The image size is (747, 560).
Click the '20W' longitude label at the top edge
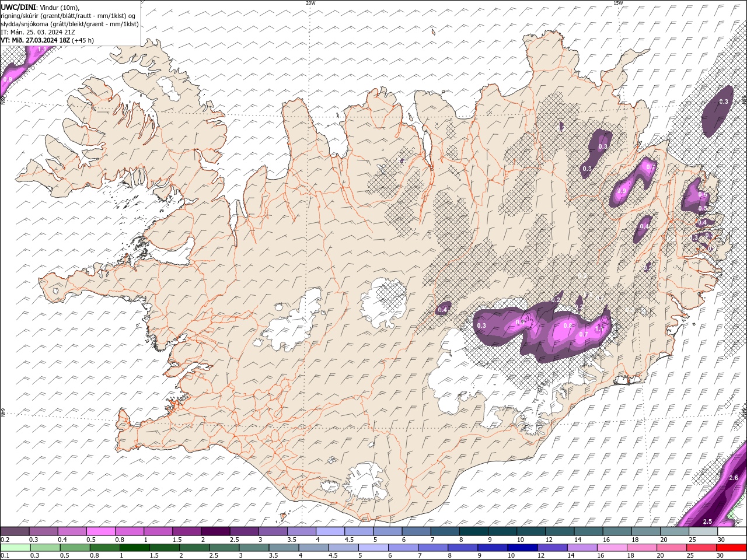click(x=310, y=3)
